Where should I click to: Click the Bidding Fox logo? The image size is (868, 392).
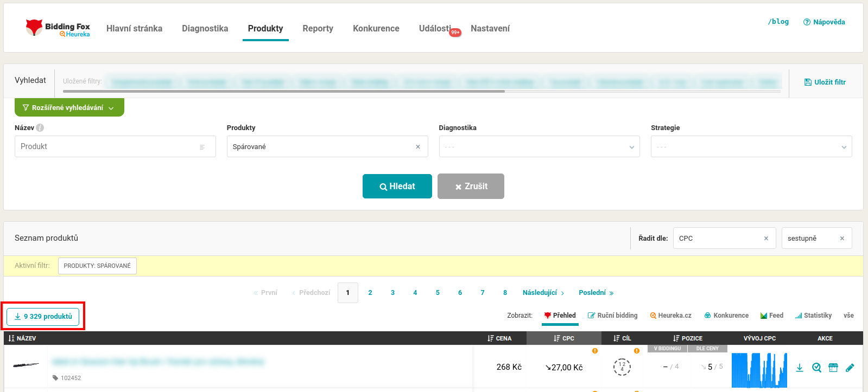pos(58,28)
